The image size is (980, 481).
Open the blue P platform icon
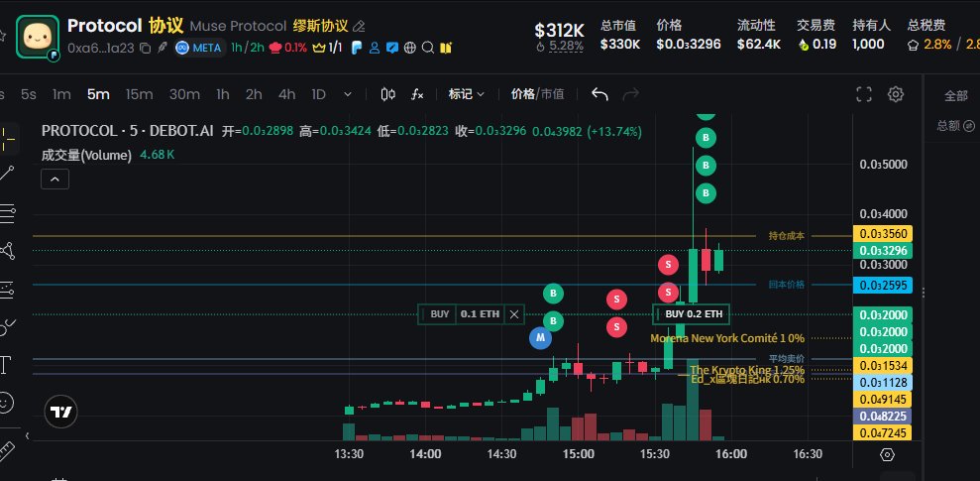pyautogui.click(x=357, y=48)
